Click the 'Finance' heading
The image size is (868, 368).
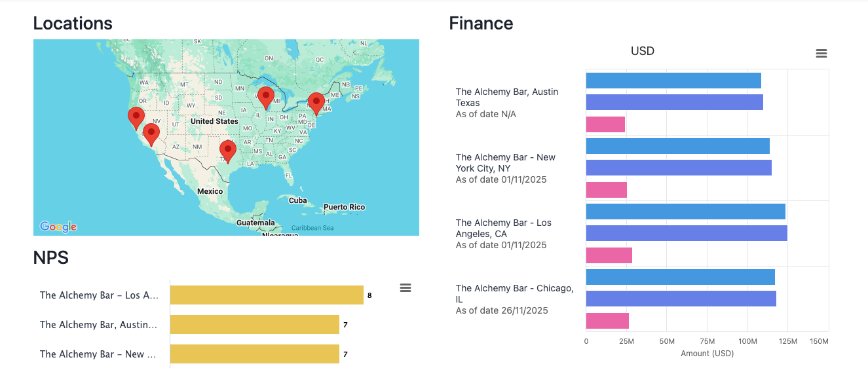481,24
